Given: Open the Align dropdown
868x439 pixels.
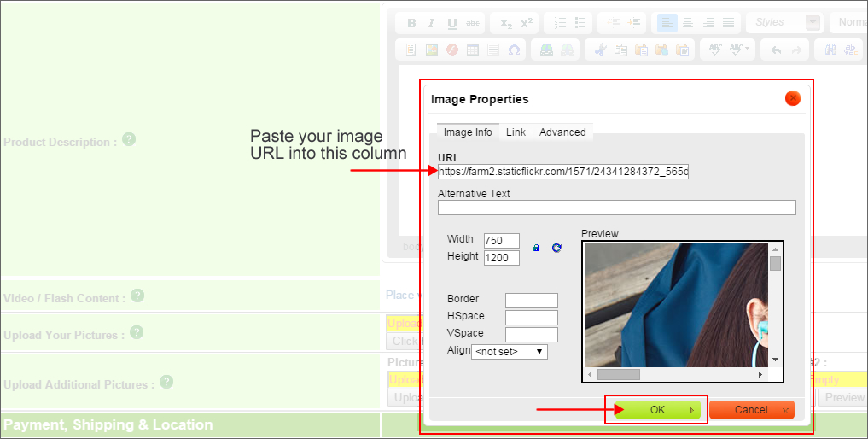Looking at the screenshot, I should pos(510,352).
